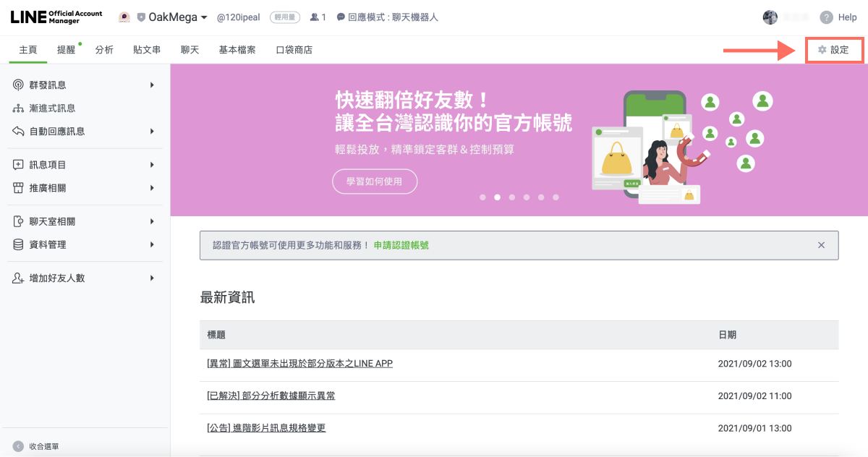
Task: Select the fourth banner carousel dot
Action: point(526,197)
